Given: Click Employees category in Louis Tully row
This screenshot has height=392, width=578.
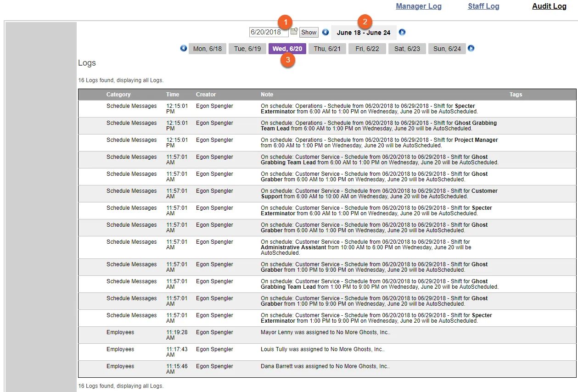Looking at the screenshot, I should (x=120, y=349).
